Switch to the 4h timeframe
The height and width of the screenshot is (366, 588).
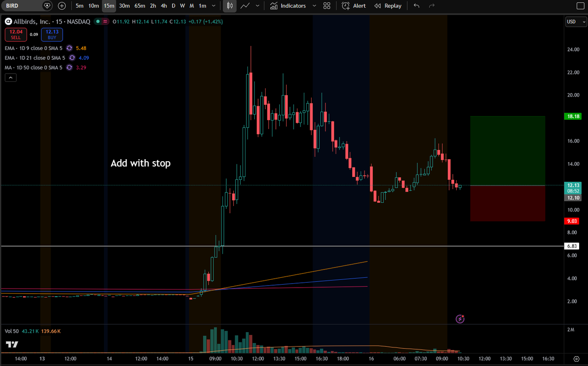pos(164,6)
